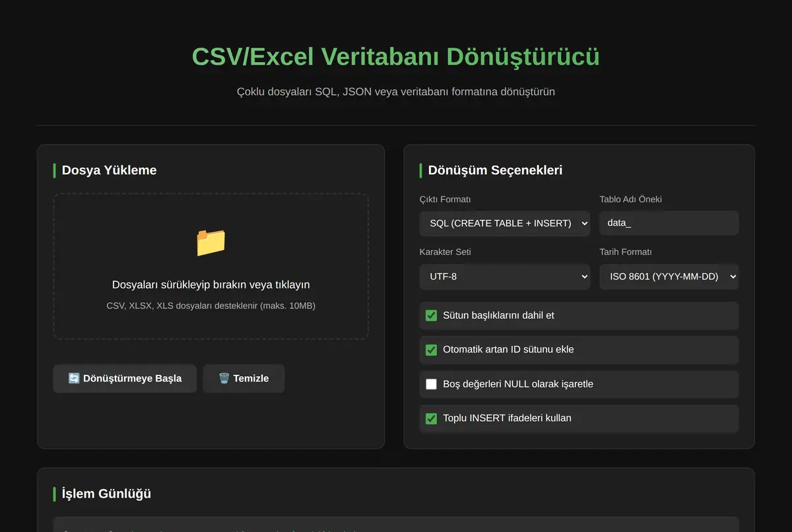
Task: Click the İşlem Günlüğü heading
Action: tap(106, 494)
